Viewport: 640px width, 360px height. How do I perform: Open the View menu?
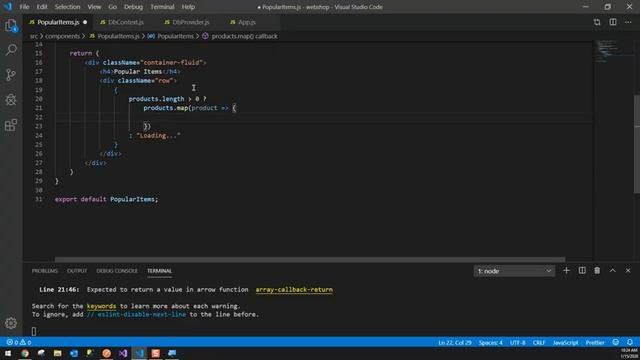click(94, 7)
